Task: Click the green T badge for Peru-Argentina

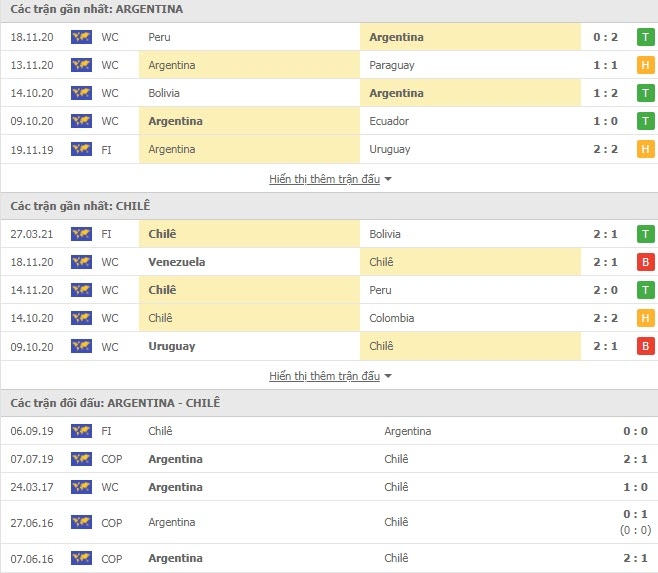Action: (645, 37)
